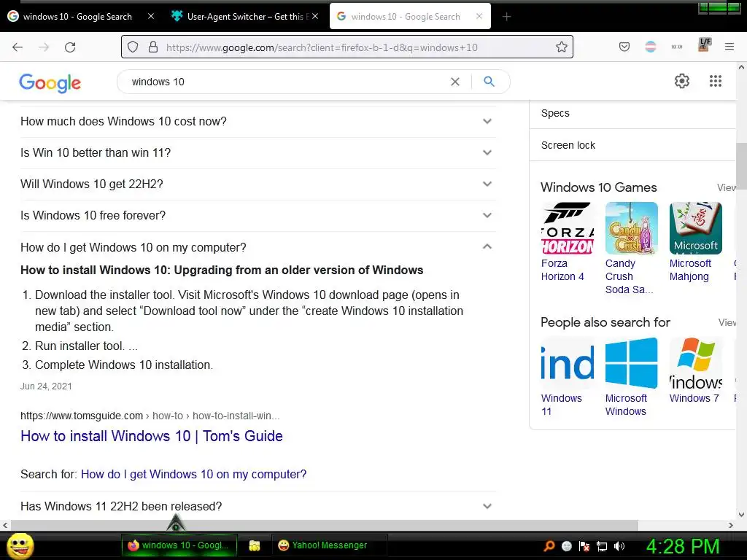Click the smiley start button
Viewport: 747px width, 560px height.
[x=20, y=545]
